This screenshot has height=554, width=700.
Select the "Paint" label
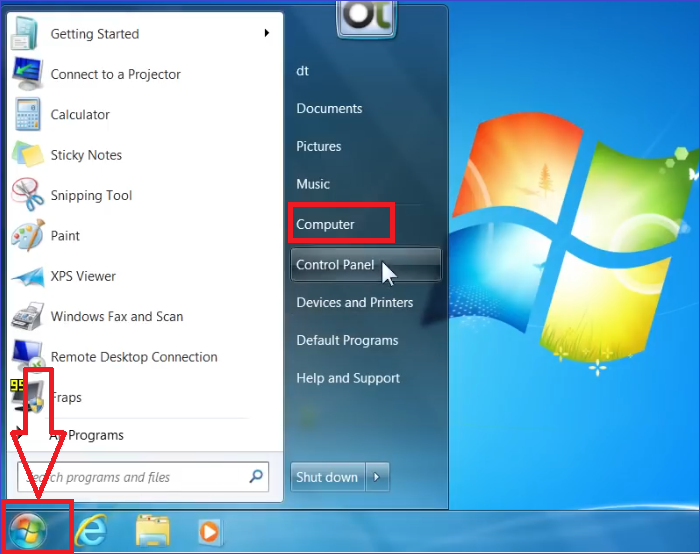[x=65, y=235]
